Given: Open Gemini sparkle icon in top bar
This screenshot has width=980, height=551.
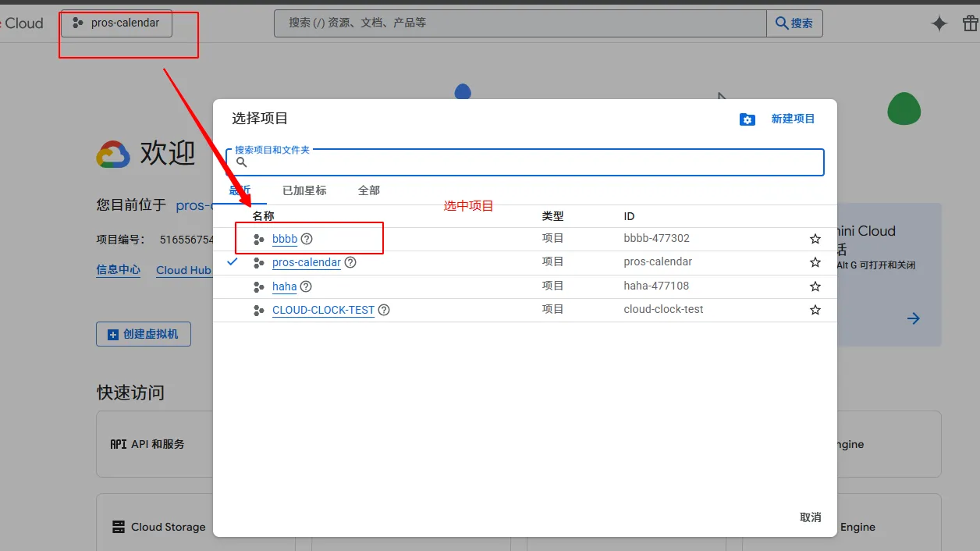Looking at the screenshot, I should [939, 23].
